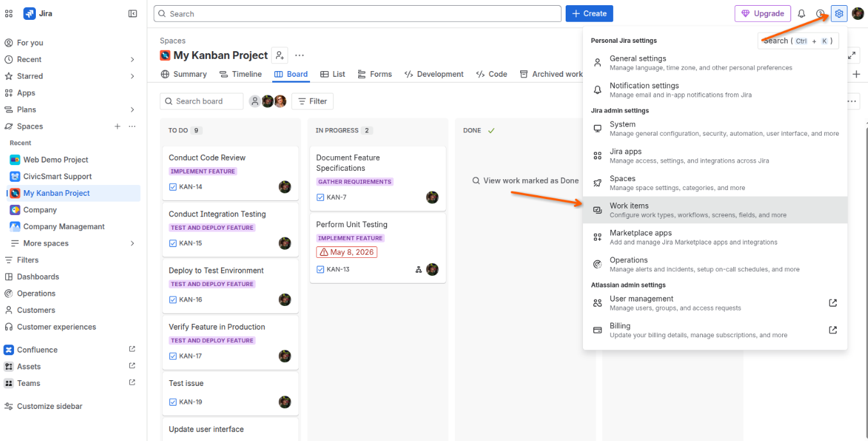
Task: Open the notifications bell
Action: (x=801, y=13)
